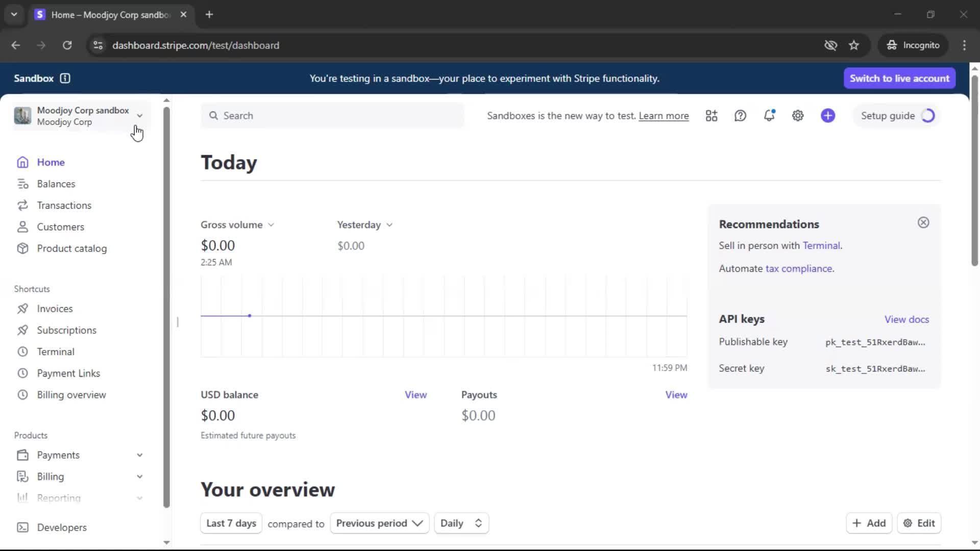
Task: Open Product catalog in sidebar
Action: [x=71, y=248]
